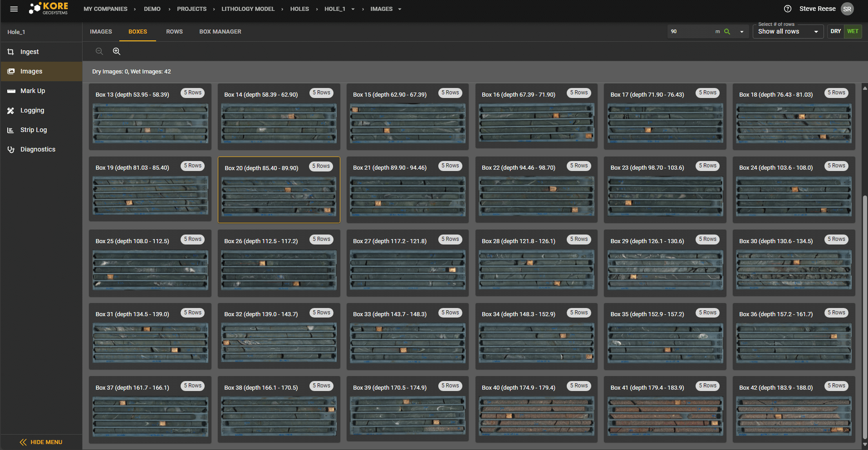This screenshot has width=868, height=450.
Task: Switch to the BOXES tab
Action: coord(137,32)
